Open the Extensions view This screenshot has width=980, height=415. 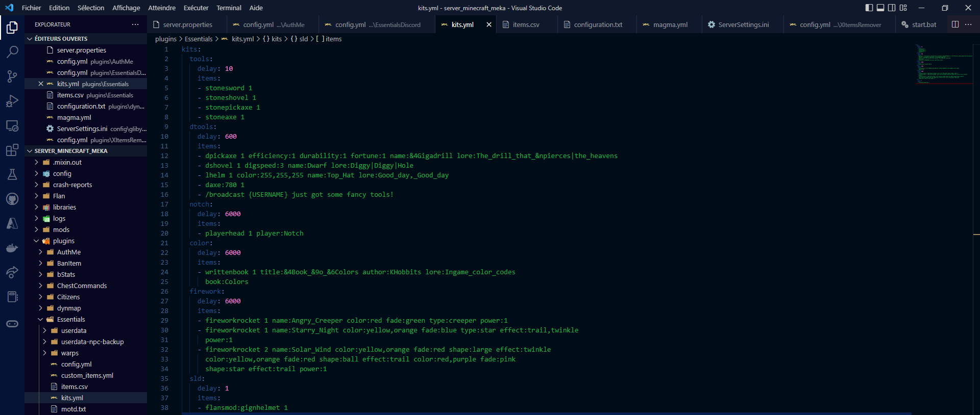click(x=12, y=150)
